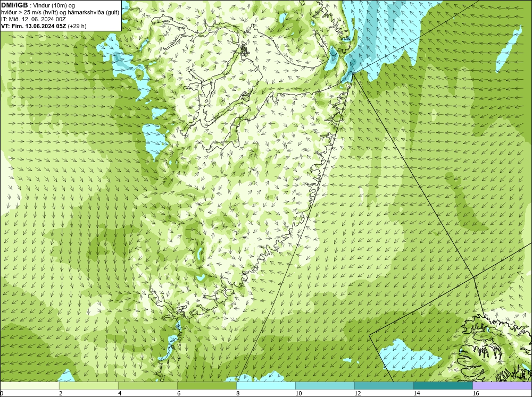This screenshot has height=397, width=532.
Task: Click the legend value label '2'
Action: [x=61, y=393]
